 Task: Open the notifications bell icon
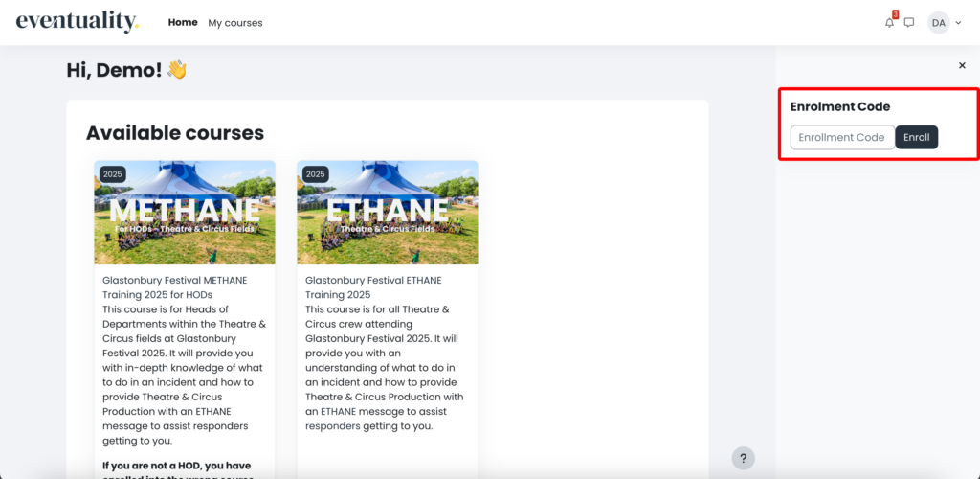click(889, 23)
